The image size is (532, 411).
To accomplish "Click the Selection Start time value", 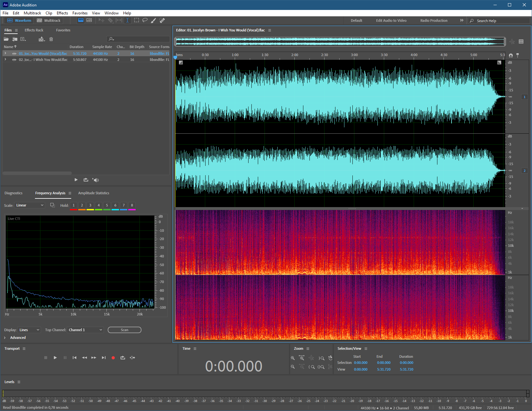I will (x=361, y=363).
